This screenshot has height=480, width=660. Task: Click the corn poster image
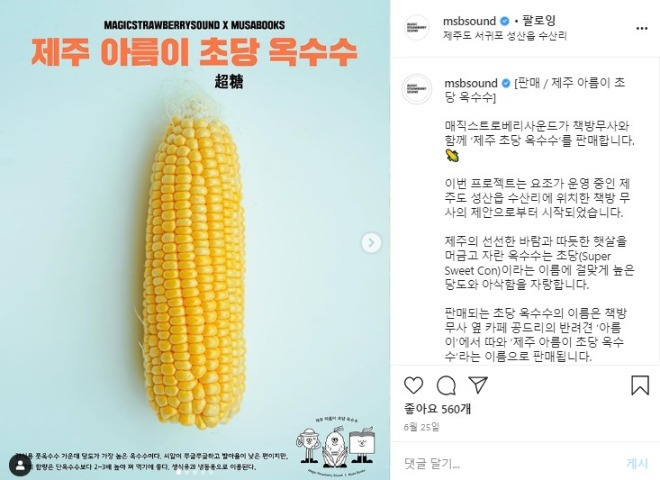[195, 240]
